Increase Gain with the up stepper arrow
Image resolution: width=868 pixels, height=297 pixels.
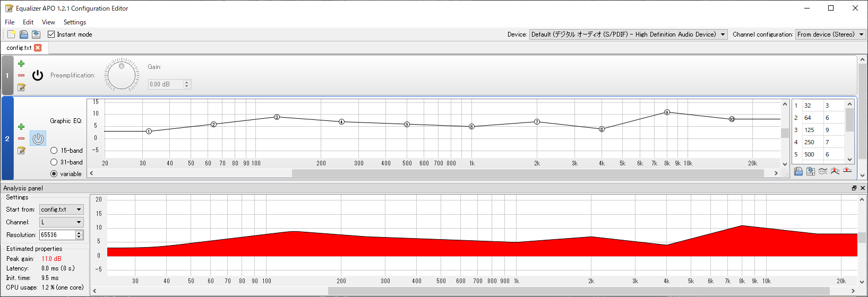pyautogui.click(x=186, y=82)
